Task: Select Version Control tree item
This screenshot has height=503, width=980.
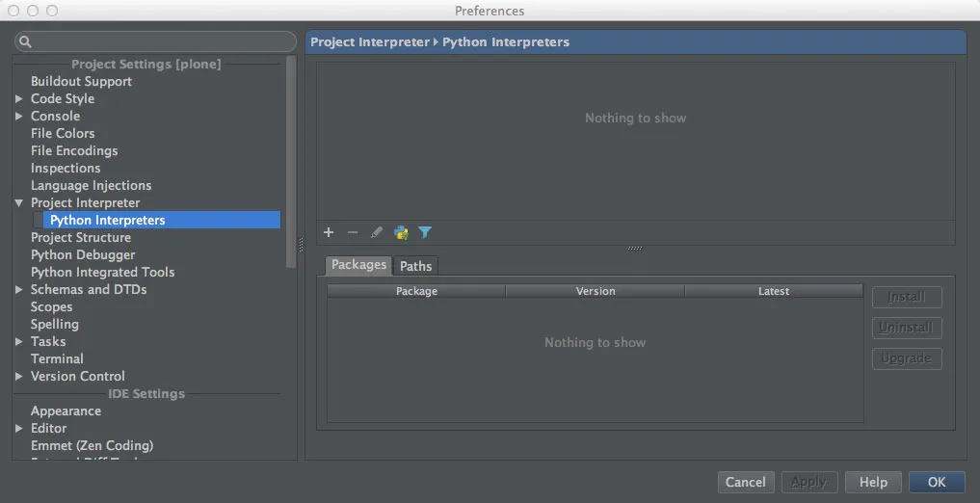Action: 77,376
